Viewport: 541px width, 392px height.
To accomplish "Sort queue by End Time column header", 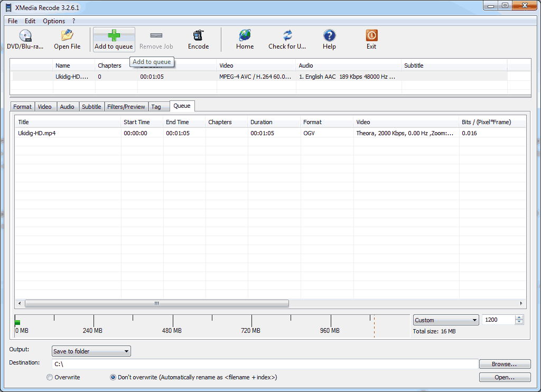I will (184, 122).
